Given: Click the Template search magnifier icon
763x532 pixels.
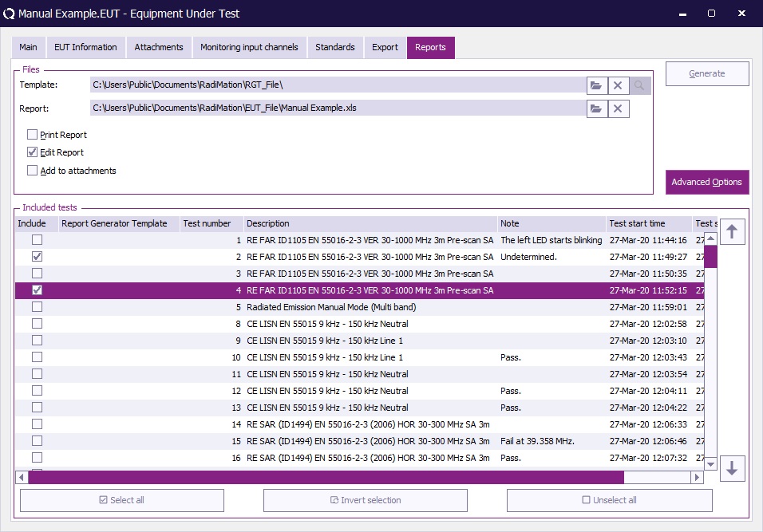Looking at the screenshot, I should (640, 85).
